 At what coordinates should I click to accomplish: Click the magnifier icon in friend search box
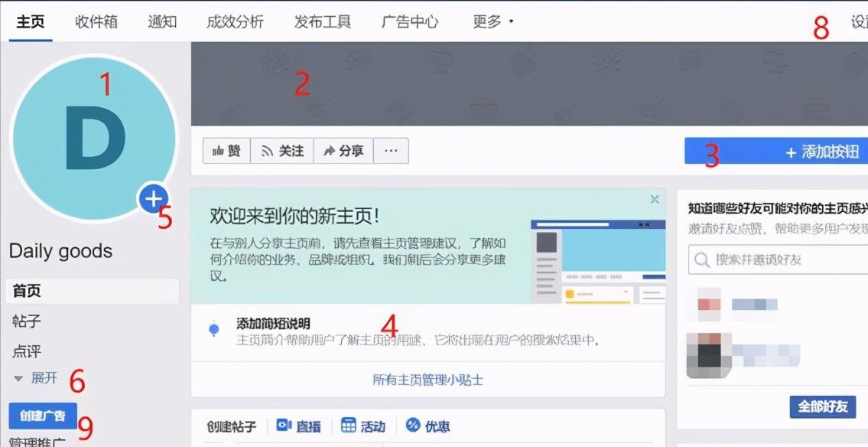pyautogui.click(x=701, y=260)
